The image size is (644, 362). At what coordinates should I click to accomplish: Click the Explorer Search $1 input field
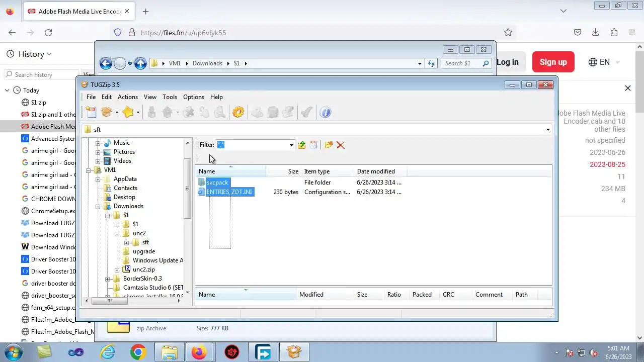466,63
